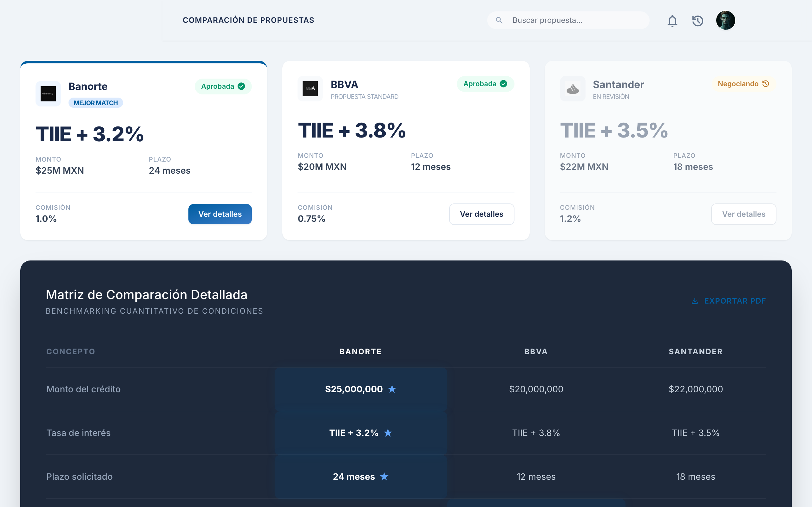Click the Aprobada badge on the BBVA card

coord(485,84)
